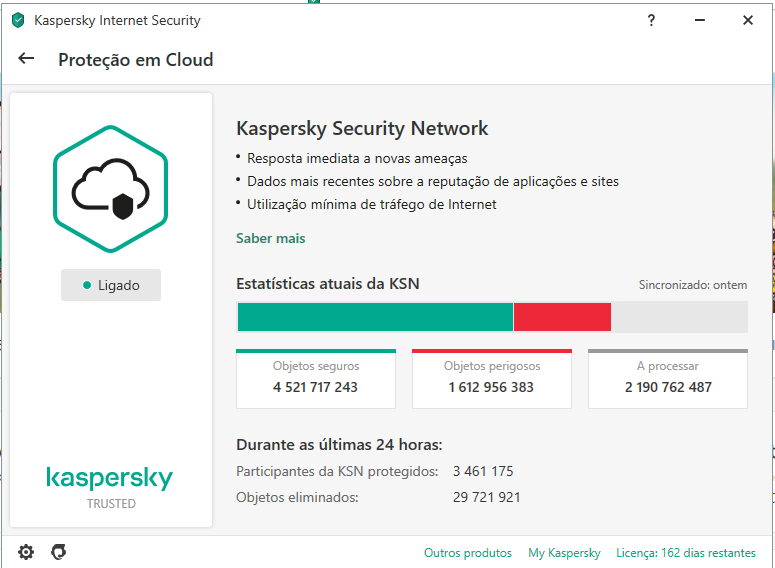Go back using the arrow icon

click(26, 59)
